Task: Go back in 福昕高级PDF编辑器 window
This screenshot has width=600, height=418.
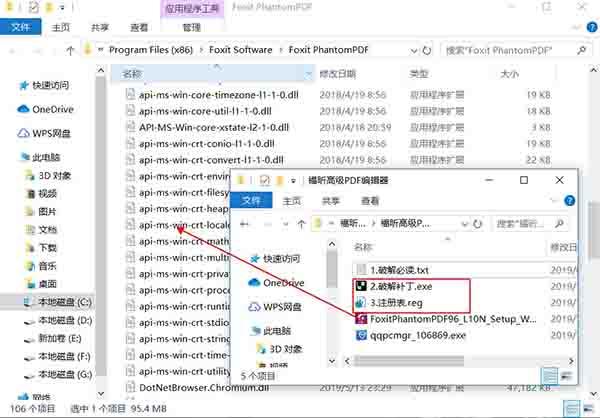Action: click(x=245, y=224)
